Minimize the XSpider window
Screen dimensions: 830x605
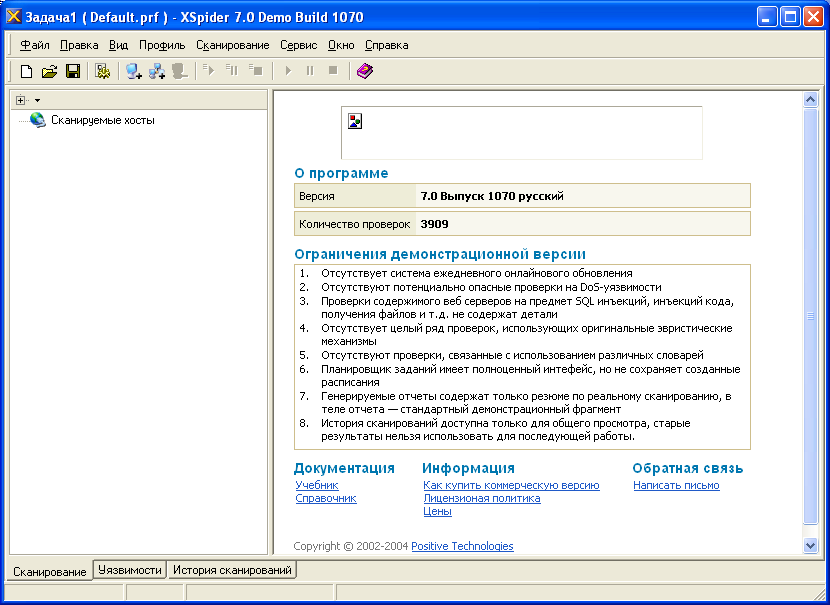pyautogui.click(x=766, y=16)
